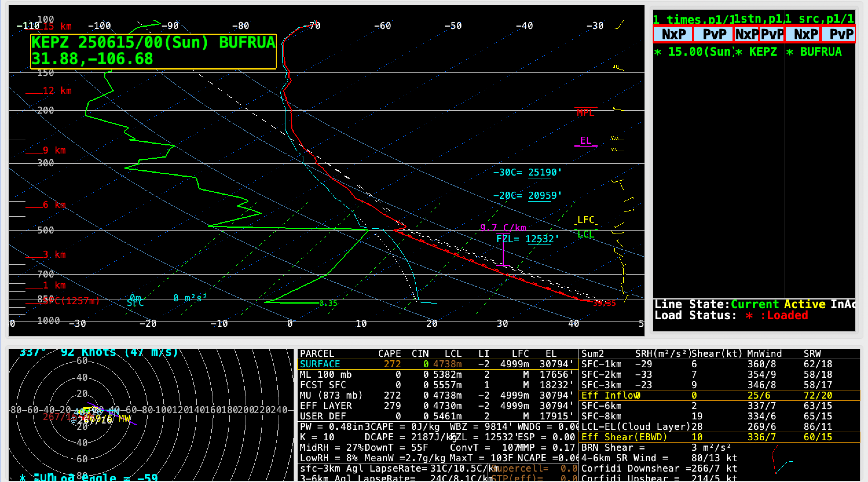The height and width of the screenshot is (482, 868).
Task: Click the LCL-EL(Cloud Layer) row
Action: (x=719, y=427)
